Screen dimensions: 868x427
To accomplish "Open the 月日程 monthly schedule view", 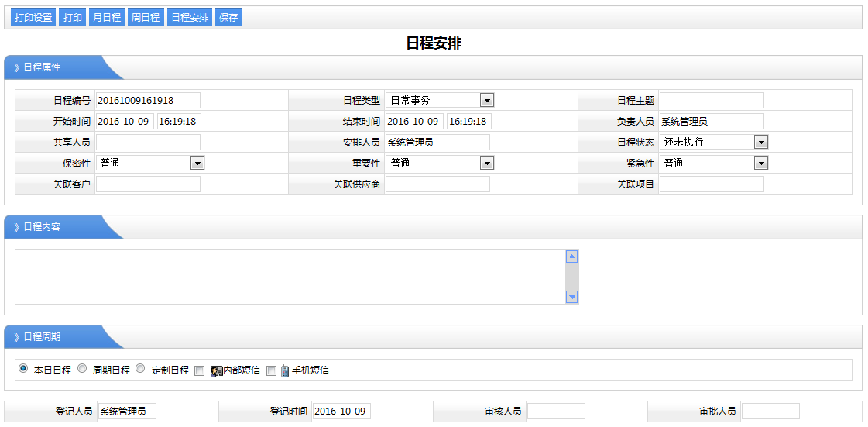I will click(x=106, y=17).
